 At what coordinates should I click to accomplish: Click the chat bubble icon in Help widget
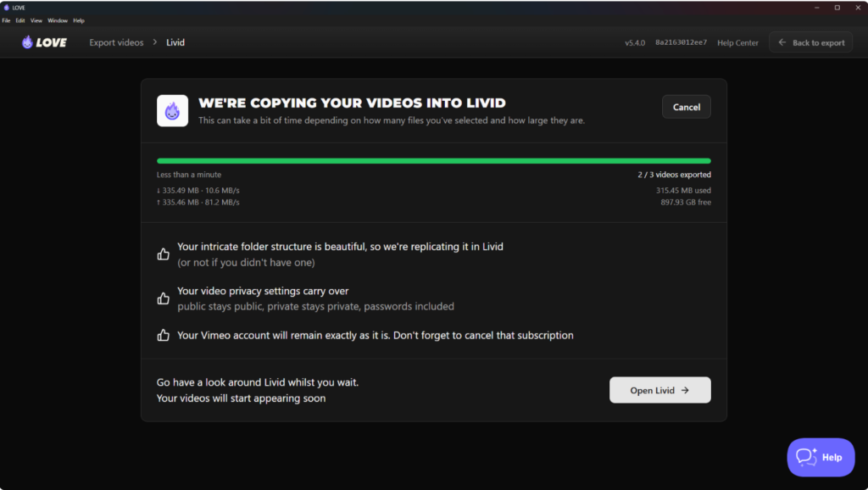pos(806,457)
